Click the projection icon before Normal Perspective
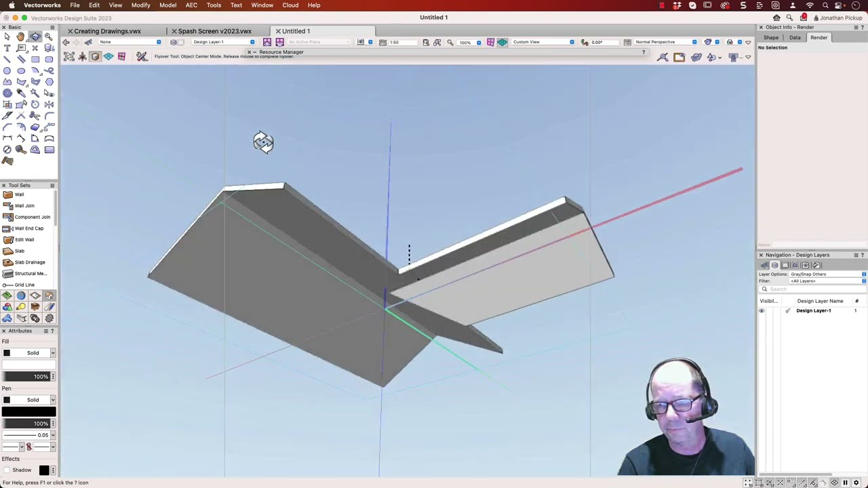The image size is (868, 488). [627, 42]
